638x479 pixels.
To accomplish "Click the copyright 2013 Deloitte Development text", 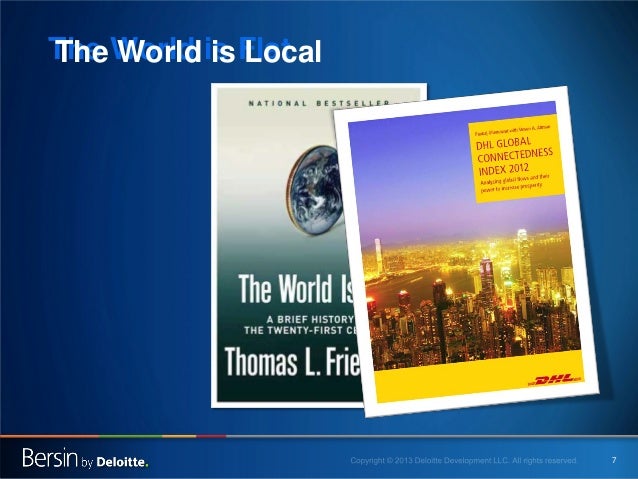I will click(x=463, y=460).
